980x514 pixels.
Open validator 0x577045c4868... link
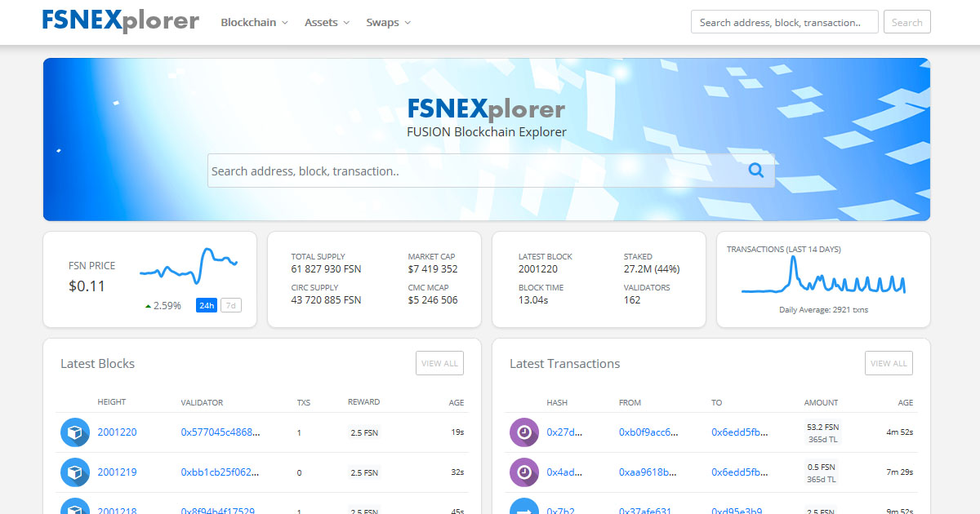click(220, 432)
